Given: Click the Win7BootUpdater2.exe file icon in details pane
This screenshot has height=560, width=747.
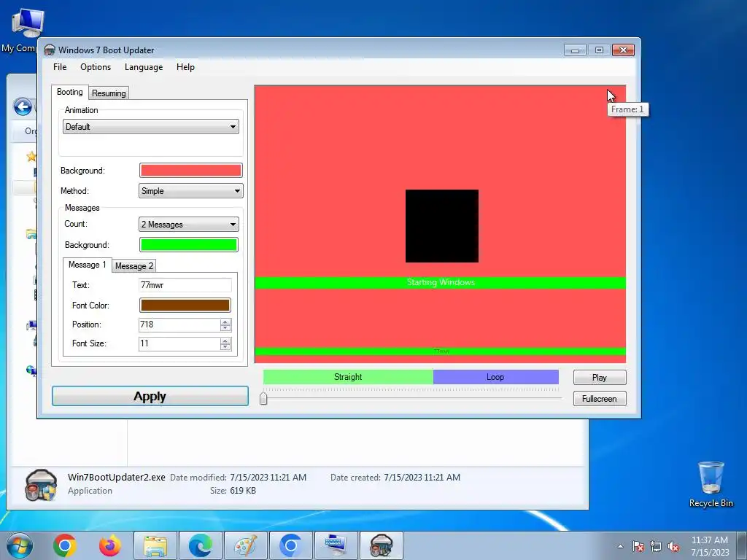Looking at the screenshot, I should (x=41, y=485).
